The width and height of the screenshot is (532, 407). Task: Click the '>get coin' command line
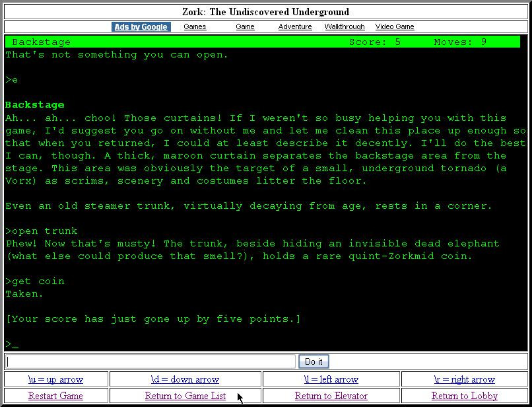click(x=34, y=281)
